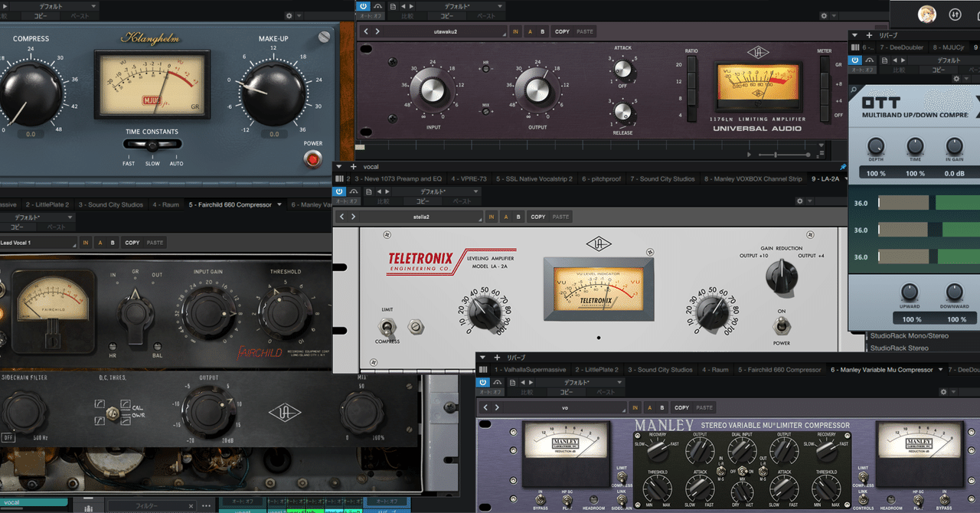
Task: Open the LA-2A plugin settings gear
Action: 799,201
